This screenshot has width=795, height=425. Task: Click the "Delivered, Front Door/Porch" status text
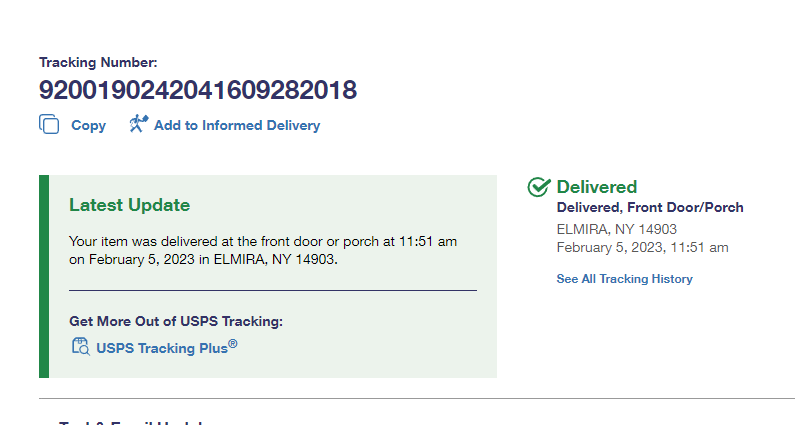[650, 208]
